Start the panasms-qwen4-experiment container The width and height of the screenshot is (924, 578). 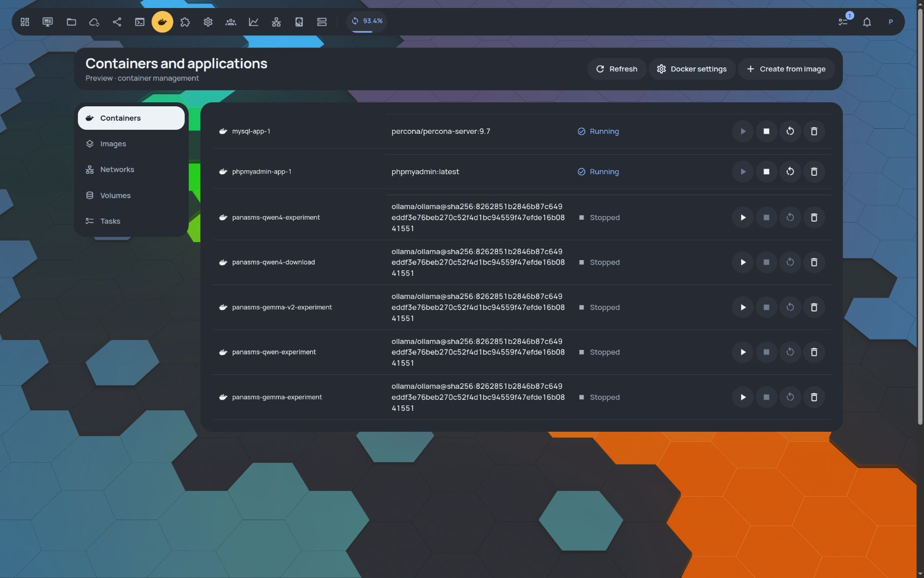coord(743,218)
